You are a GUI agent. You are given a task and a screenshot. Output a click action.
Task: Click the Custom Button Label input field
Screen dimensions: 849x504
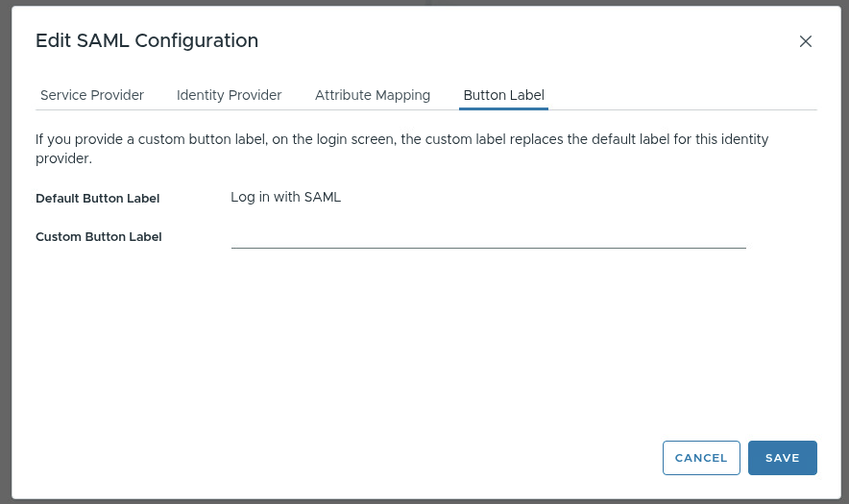(488, 236)
